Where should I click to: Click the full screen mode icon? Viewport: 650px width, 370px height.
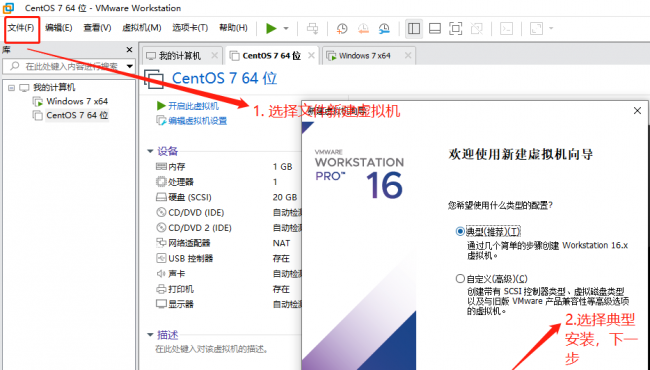click(x=456, y=28)
